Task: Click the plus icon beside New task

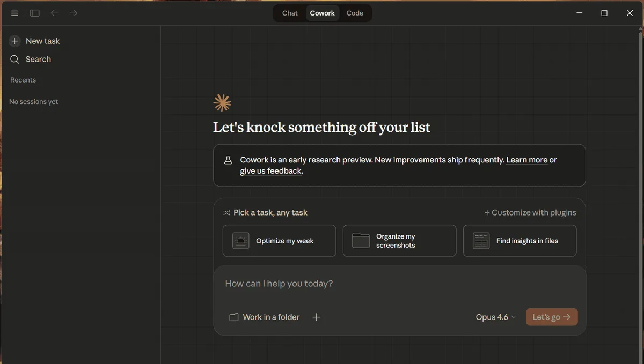Action: tap(14, 41)
